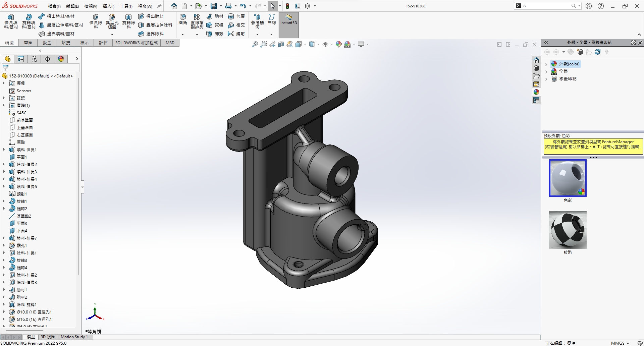
Task: Expand the 除料-伸長1 feature node
Action: tap(4, 253)
